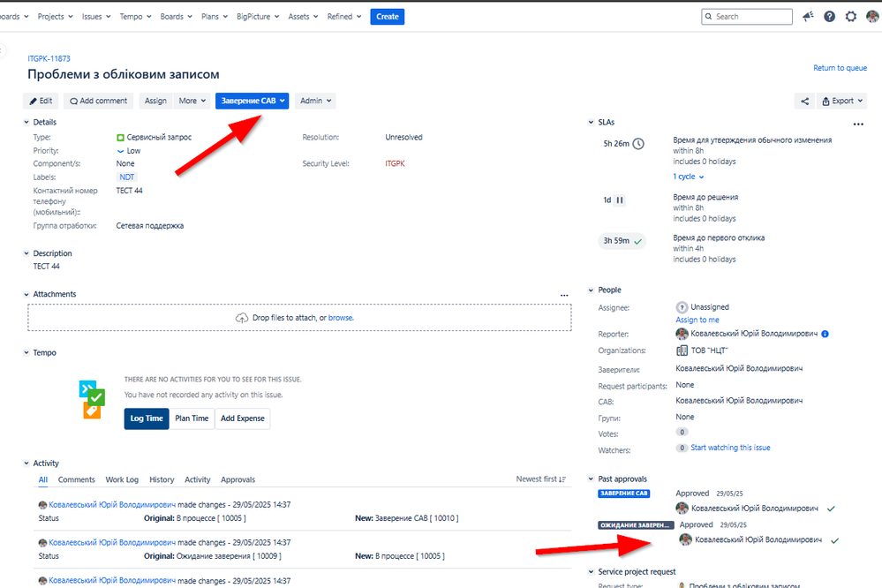Collapse the Description section

click(26, 253)
